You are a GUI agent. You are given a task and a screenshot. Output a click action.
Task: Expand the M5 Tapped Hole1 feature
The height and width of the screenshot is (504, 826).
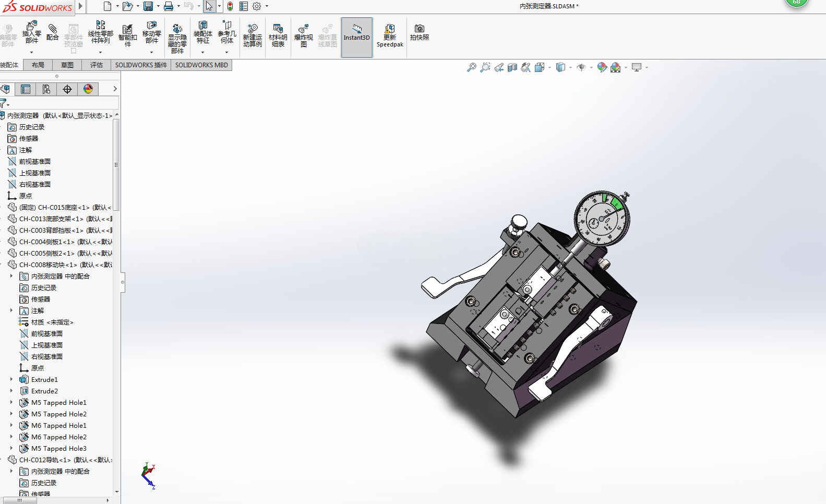pyautogui.click(x=11, y=402)
